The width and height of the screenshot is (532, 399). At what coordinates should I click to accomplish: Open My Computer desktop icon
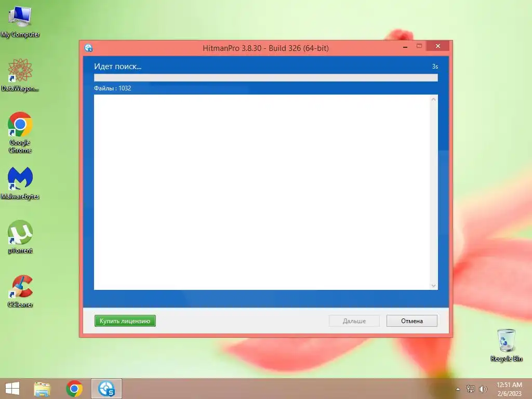pyautogui.click(x=20, y=21)
